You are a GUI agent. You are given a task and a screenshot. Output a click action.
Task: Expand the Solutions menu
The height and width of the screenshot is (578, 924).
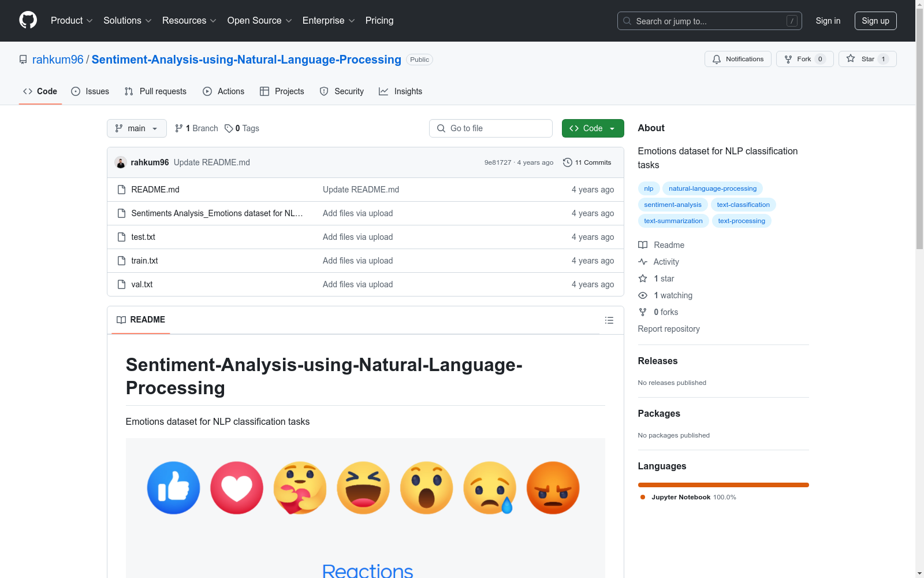pos(128,20)
